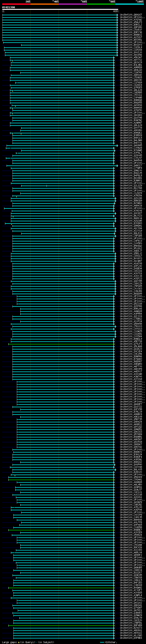Select the UniRef100_Q7VLF3 label

click(131, 344)
